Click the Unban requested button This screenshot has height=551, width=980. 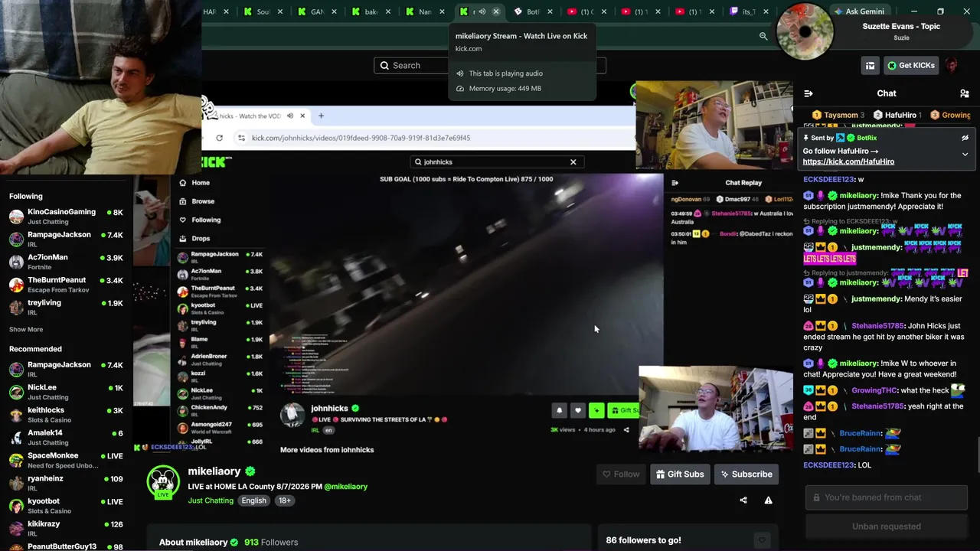tap(887, 527)
